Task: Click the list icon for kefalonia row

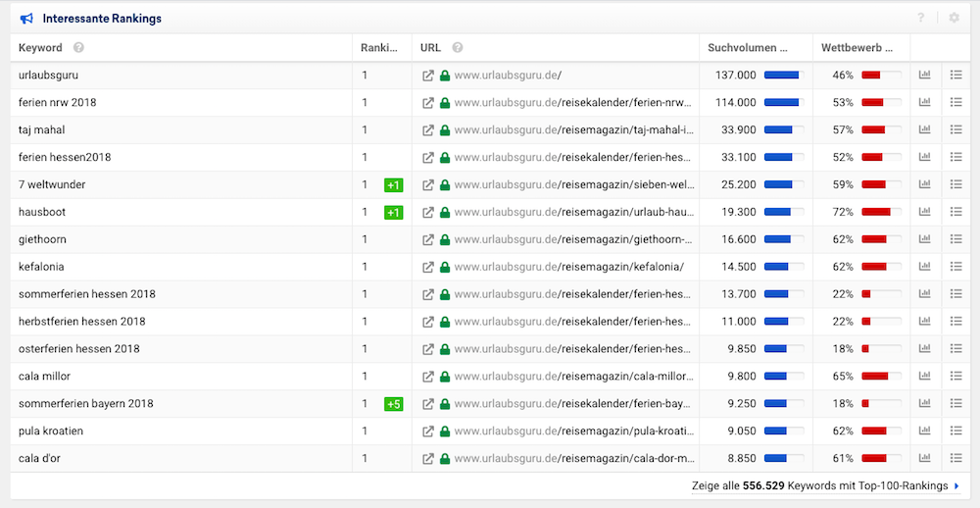Action: [x=955, y=267]
